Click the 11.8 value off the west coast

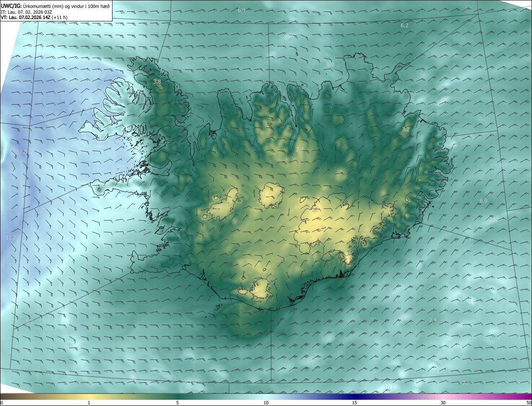coord(22,152)
